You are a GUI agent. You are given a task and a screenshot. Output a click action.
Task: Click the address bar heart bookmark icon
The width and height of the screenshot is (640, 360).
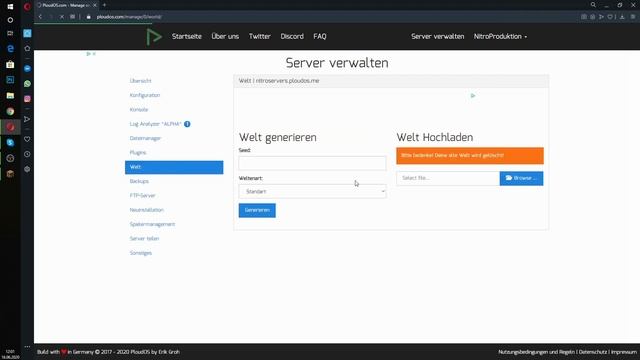[x=610, y=17]
